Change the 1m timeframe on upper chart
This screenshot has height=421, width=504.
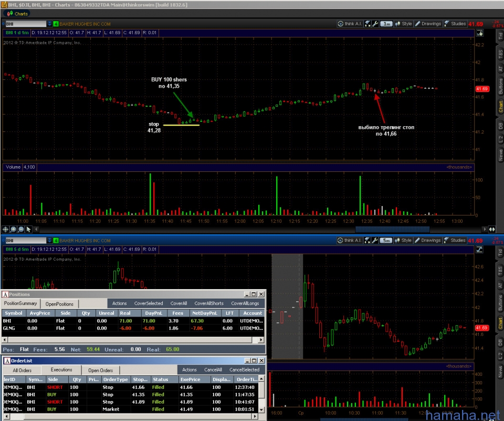coord(386,24)
